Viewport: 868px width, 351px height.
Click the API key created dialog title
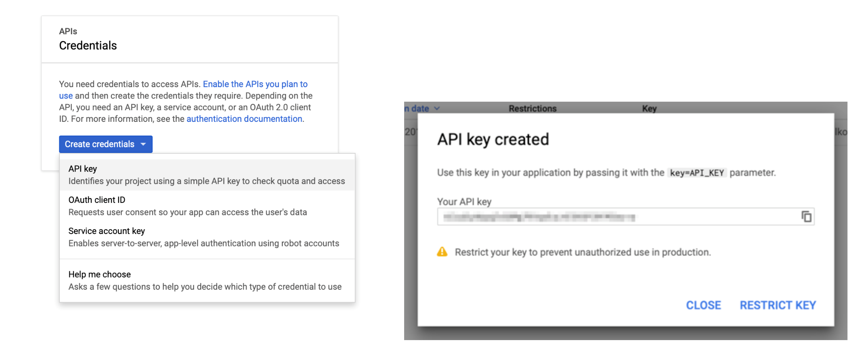click(493, 140)
